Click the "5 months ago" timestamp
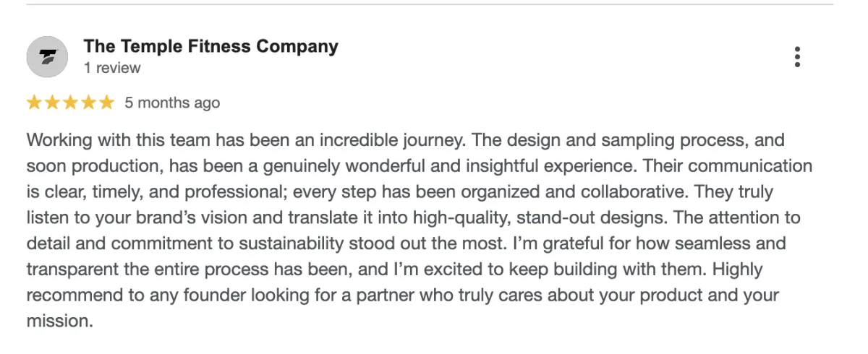The width and height of the screenshot is (868, 354). 172,103
